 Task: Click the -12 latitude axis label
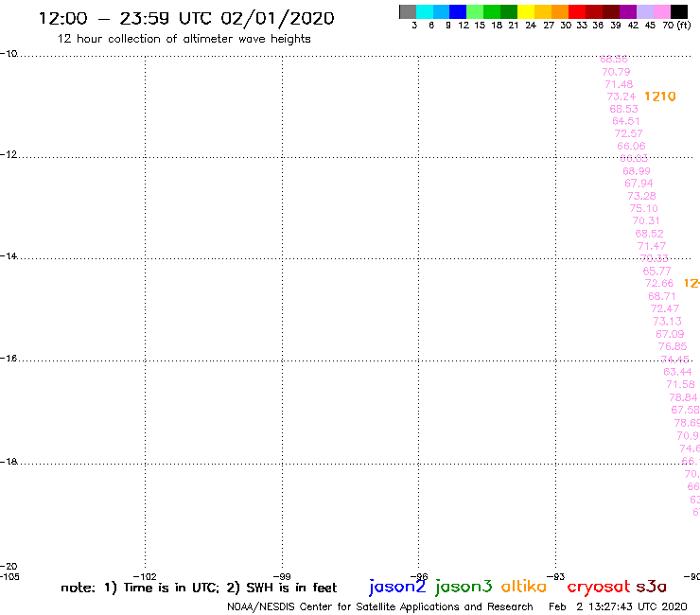[9, 154]
